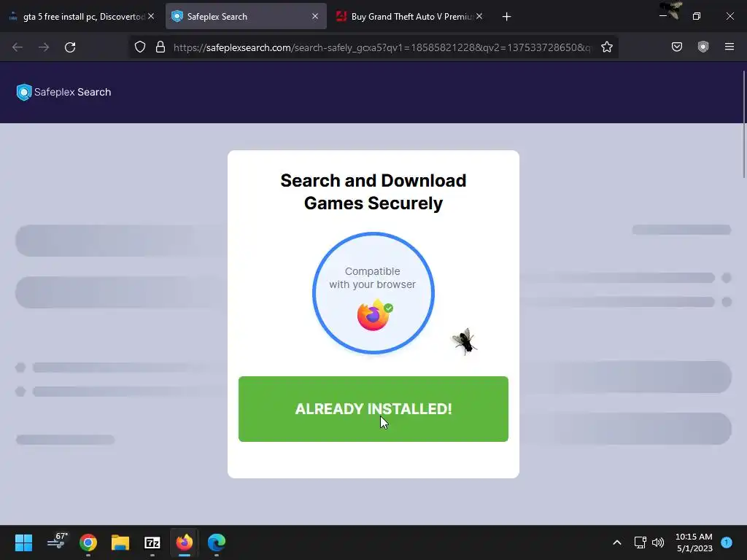Image resolution: width=747 pixels, height=560 pixels.
Task: View site security padlock info
Action: (160, 47)
